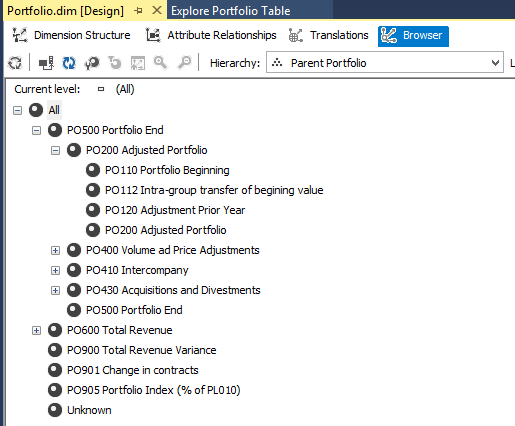Open the Hierarchy dropdown showing Parent Portfolio

(385, 62)
